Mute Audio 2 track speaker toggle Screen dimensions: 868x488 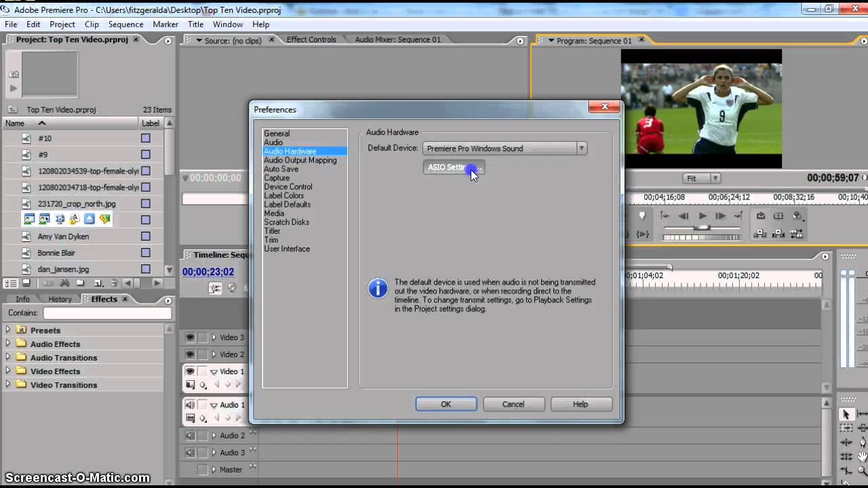tap(190, 436)
